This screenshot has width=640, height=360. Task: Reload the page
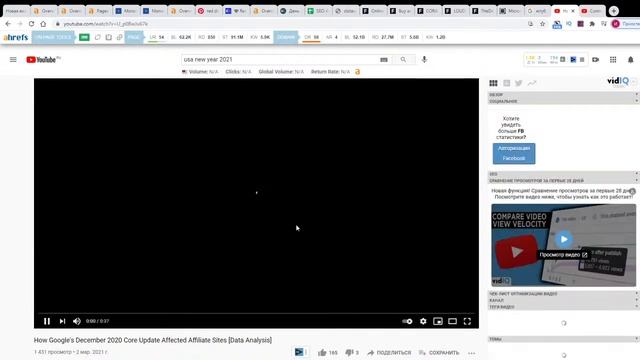[x=31, y=24]
